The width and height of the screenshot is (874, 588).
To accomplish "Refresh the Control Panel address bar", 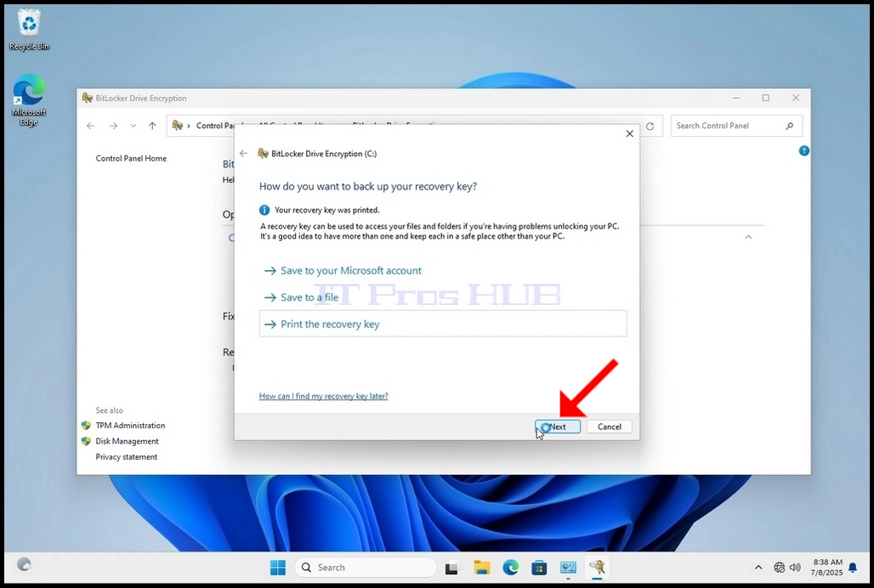I will pos(650,127).
